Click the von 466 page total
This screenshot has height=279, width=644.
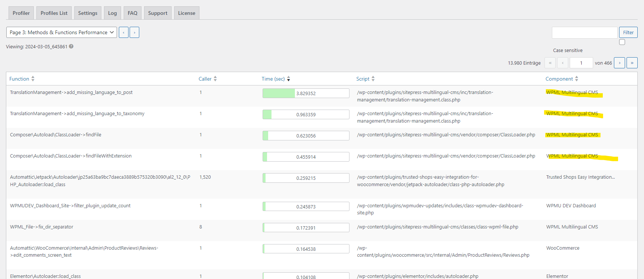(x=603, y=63)
